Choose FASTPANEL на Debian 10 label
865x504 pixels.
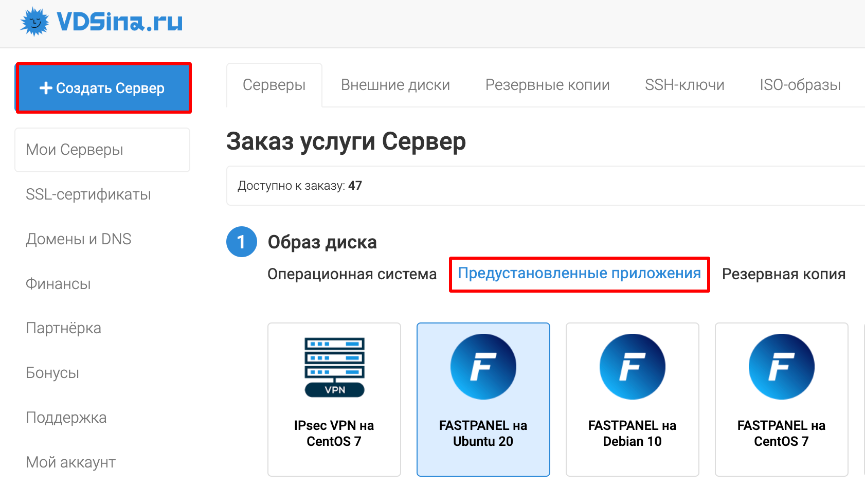click(x=633, y=434)
